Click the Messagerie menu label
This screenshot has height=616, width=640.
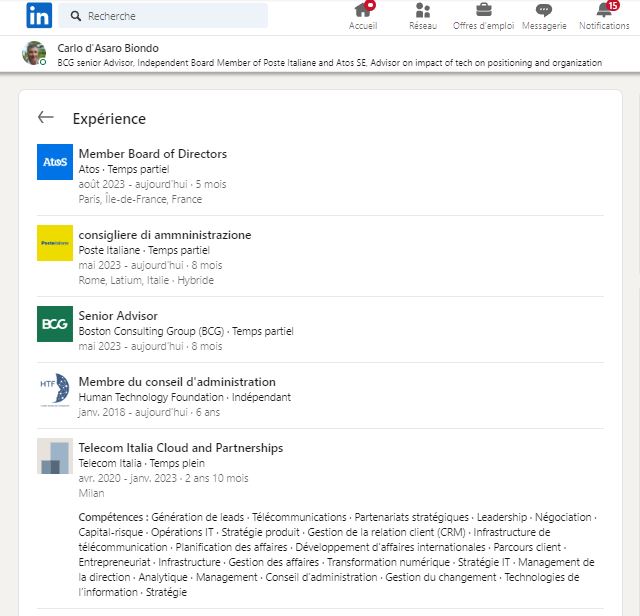coord(544,26)
